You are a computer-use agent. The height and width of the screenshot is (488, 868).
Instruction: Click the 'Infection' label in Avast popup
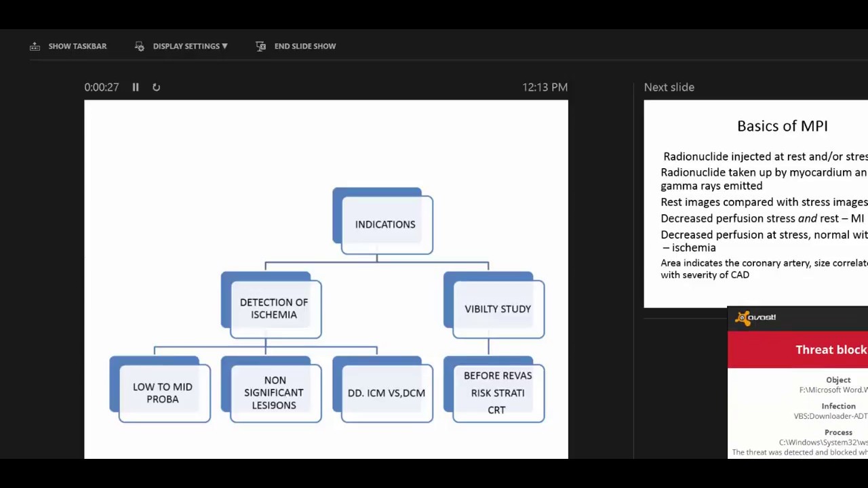[x=838, y=406]
